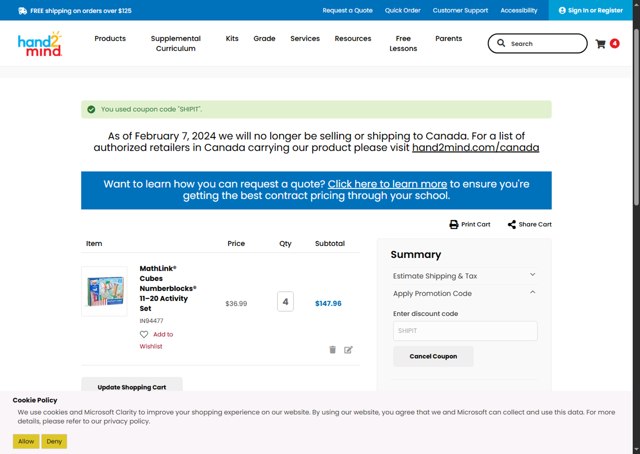Open the Resources menu
This screenshot has width=640, height=454.
[x=353, y=38]
